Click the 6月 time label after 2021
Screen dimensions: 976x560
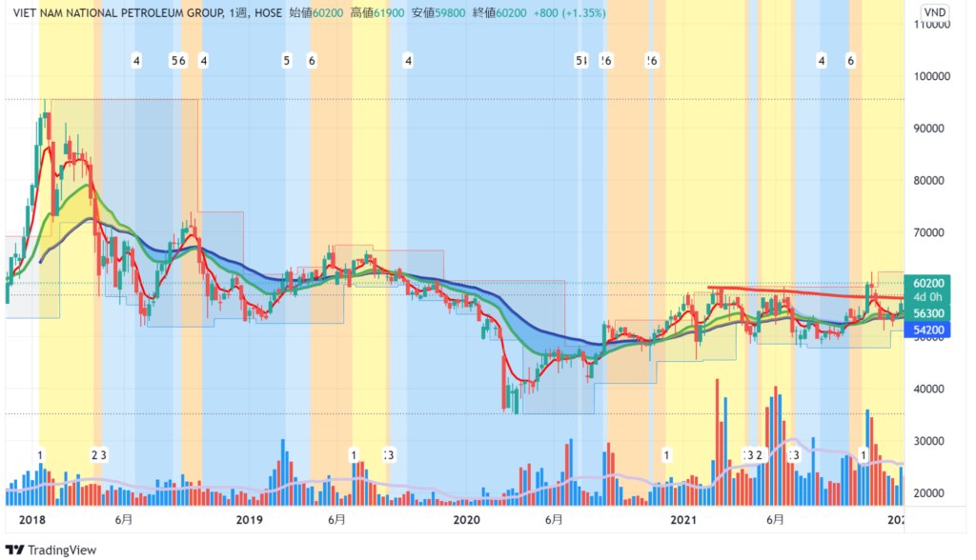(775, 520)
